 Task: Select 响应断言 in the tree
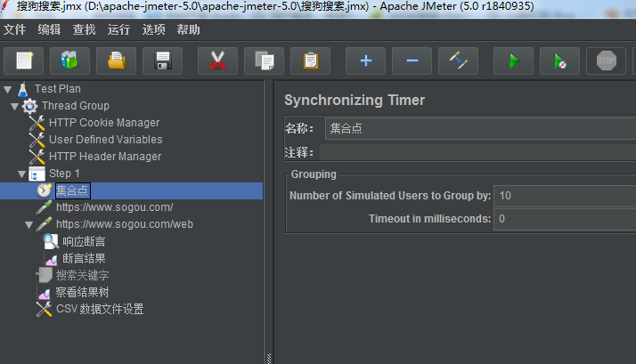[84, 241]
